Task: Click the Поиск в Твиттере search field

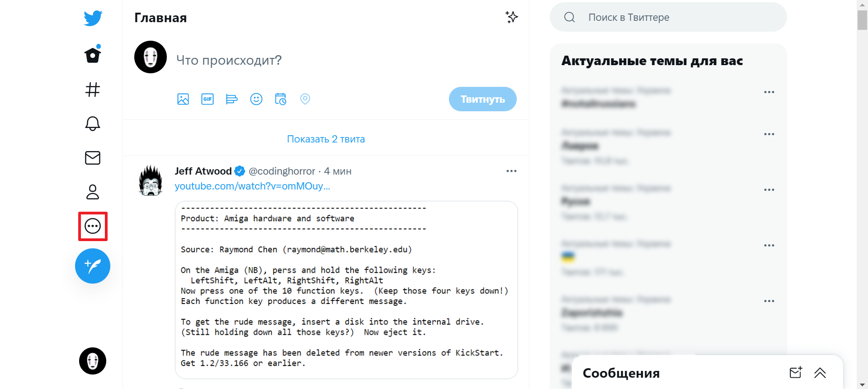Action: [x=668, y=17]
